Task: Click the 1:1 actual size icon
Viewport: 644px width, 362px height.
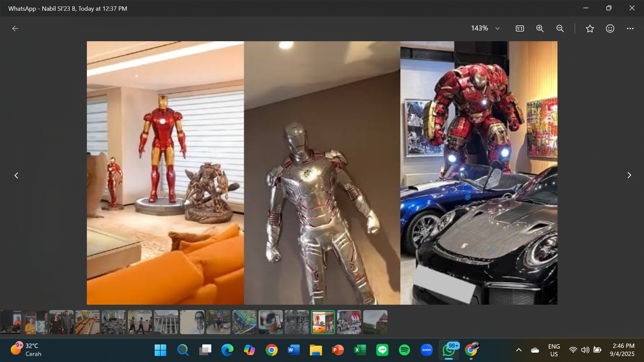Action: coord(520,28)
